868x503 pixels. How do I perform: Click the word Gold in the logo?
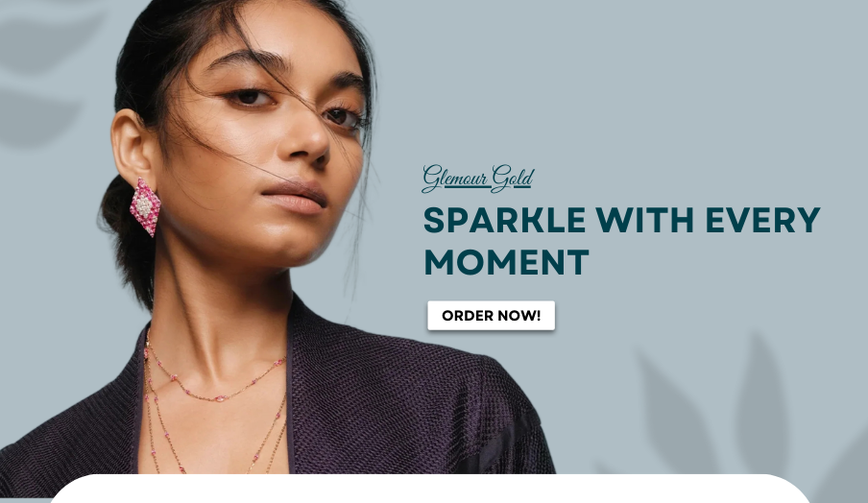(x=513, y=179)
